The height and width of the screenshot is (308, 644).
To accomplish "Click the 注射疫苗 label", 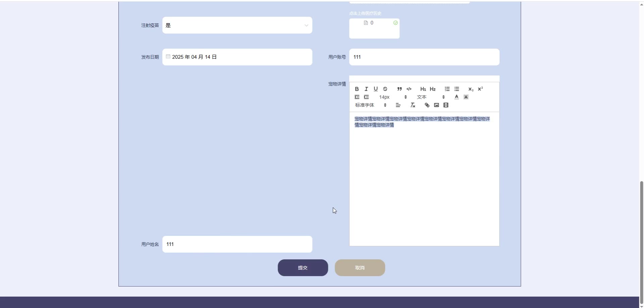I will coord(150,25).
